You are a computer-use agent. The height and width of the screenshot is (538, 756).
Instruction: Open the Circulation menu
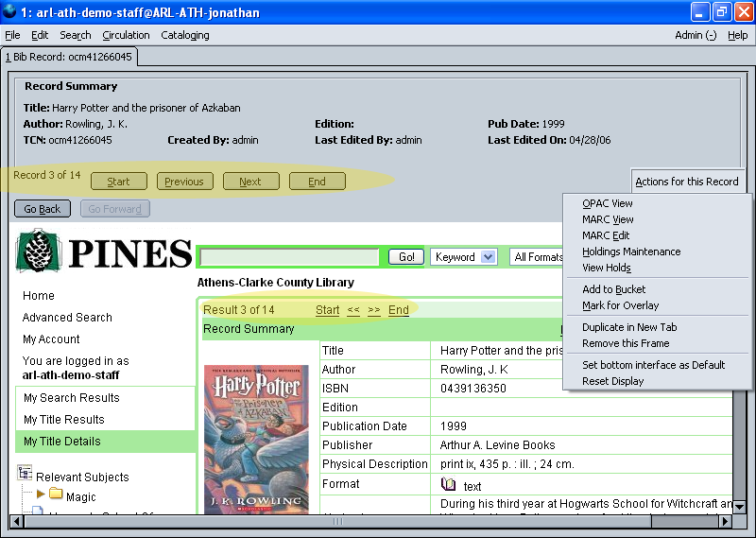click(x=126, y=35)
